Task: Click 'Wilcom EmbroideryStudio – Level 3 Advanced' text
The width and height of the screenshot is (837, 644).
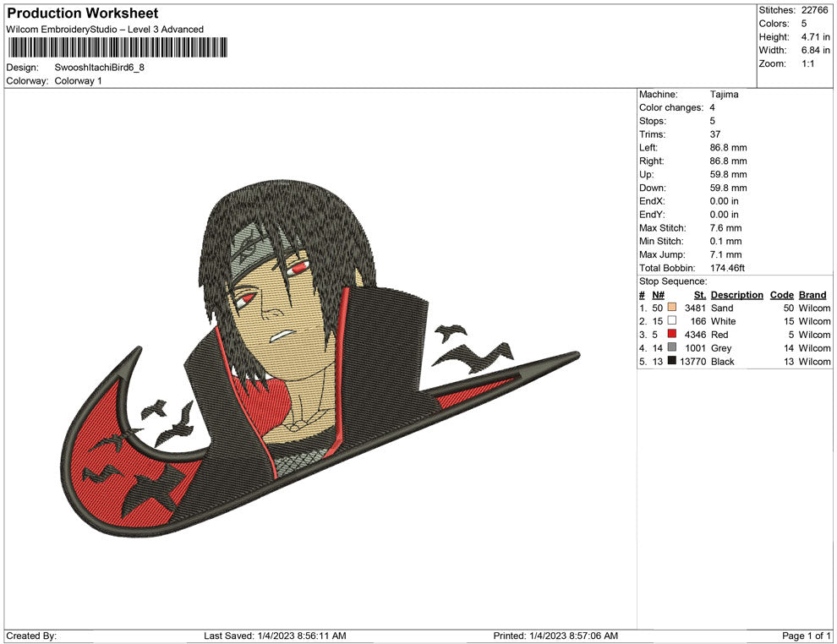Action: pos(105,30)
